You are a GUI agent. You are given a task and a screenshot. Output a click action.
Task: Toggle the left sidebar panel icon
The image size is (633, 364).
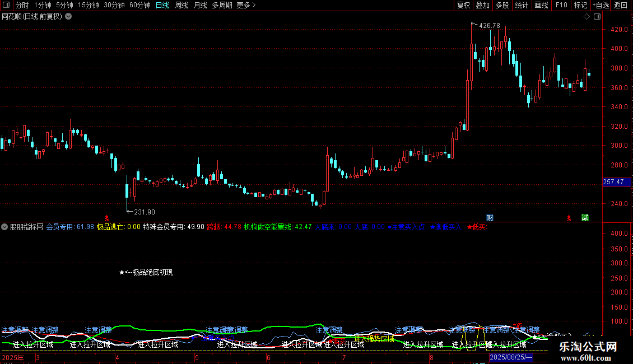point(6,5)
